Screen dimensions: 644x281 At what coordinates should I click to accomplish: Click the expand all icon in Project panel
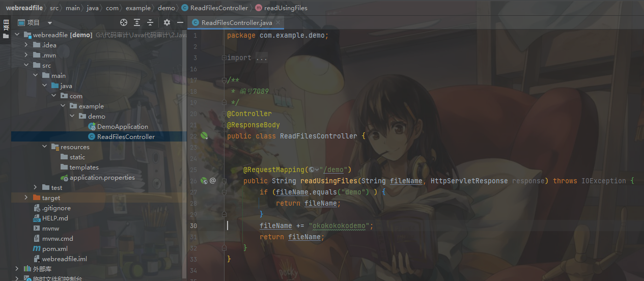click(137, 22)
